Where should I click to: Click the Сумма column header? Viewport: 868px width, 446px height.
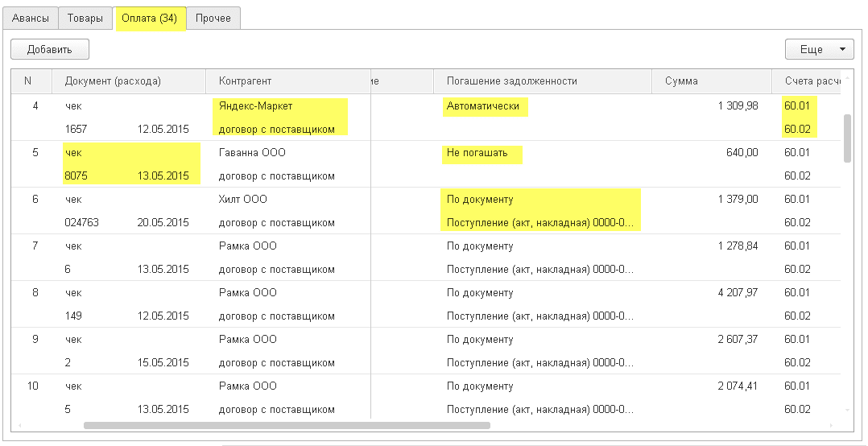[x=681, y=81]
